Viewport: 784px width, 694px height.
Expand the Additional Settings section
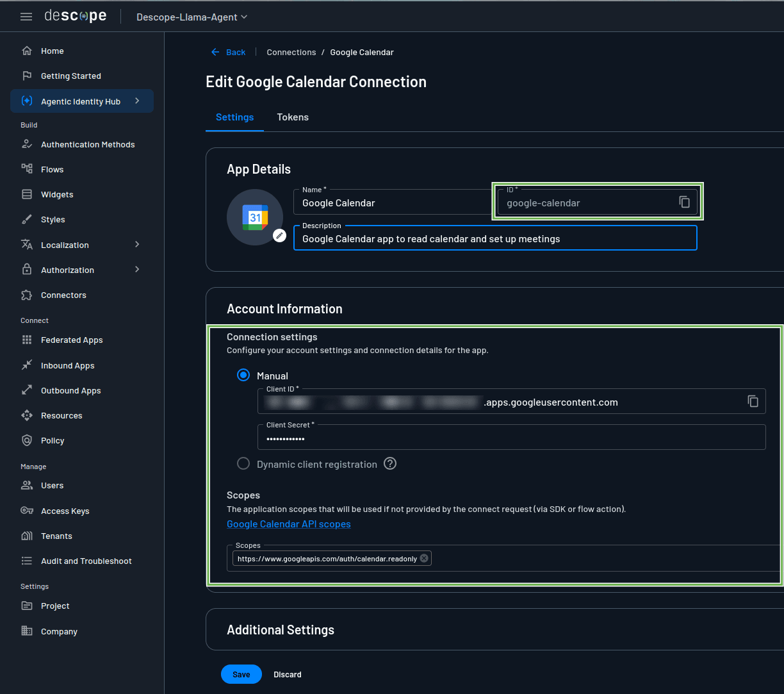pos(494,630)
